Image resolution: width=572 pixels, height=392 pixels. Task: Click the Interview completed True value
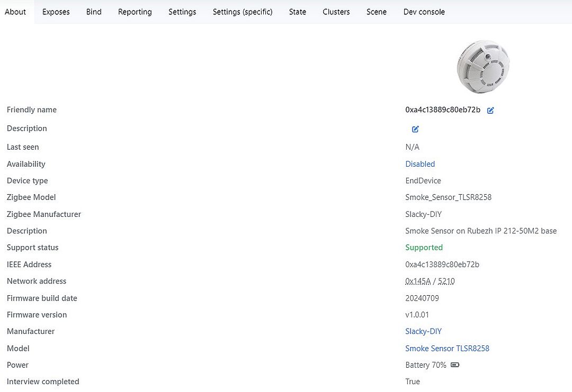coord(413,381)
